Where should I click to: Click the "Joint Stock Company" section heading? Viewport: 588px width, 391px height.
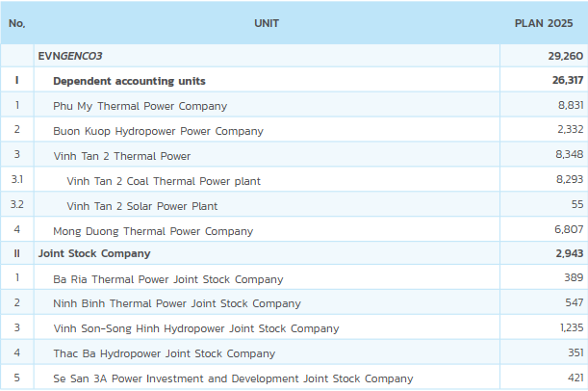[x=94, y=253]
